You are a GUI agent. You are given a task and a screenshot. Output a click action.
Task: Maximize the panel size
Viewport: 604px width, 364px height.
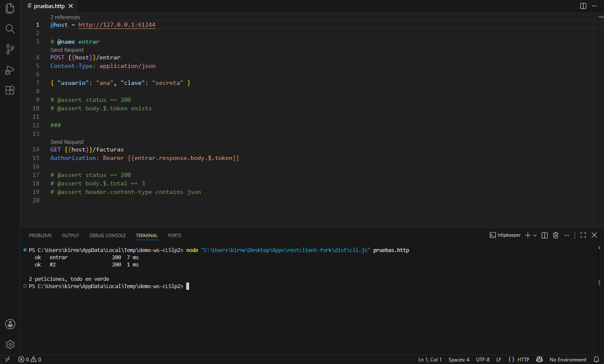pyautogui.click(x=583, y=235)
